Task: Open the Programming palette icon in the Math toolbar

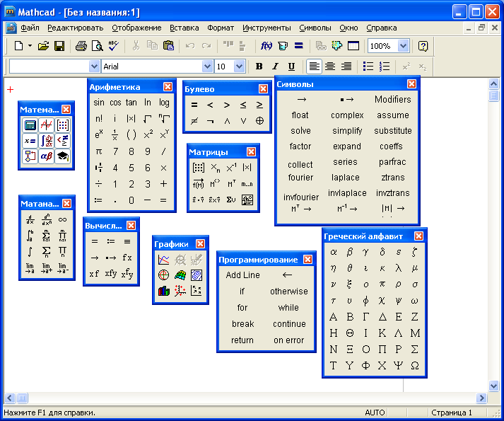Action: coord(30,156)
